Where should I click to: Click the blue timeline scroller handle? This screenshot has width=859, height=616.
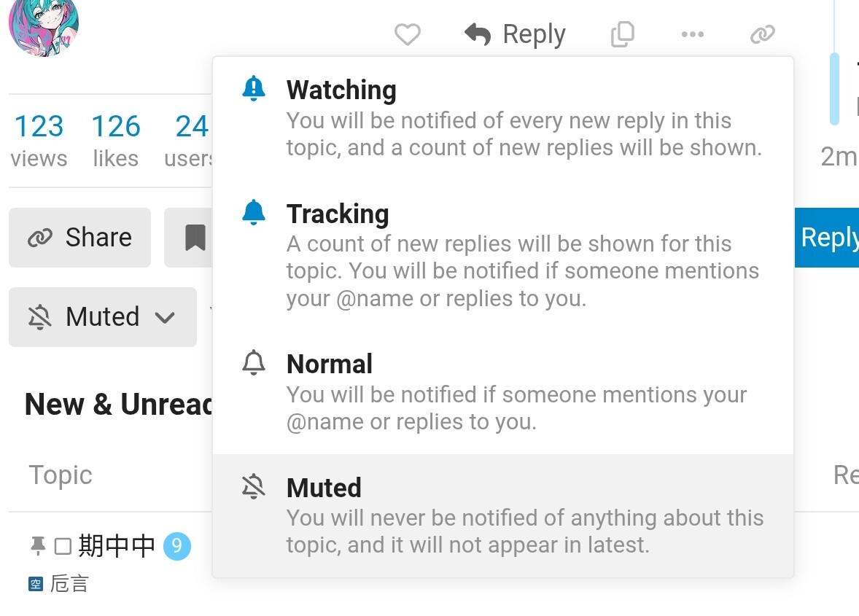[834, 89]
